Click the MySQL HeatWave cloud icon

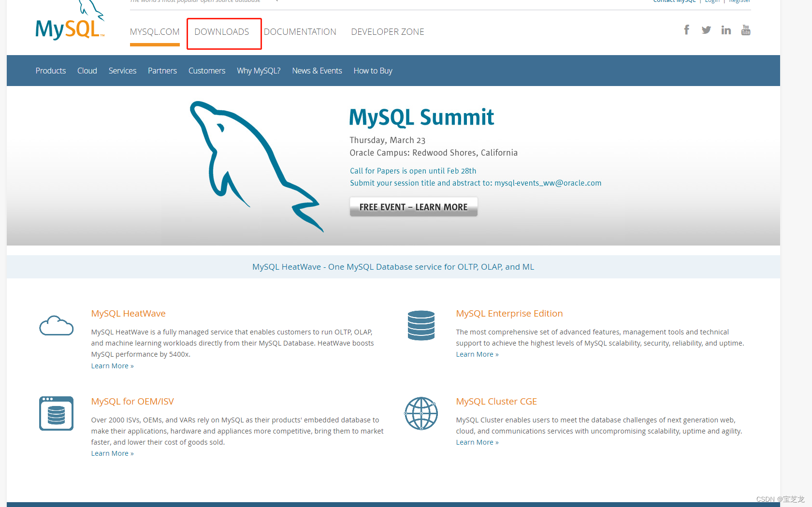pyautogui.click(x=56, y=325)
